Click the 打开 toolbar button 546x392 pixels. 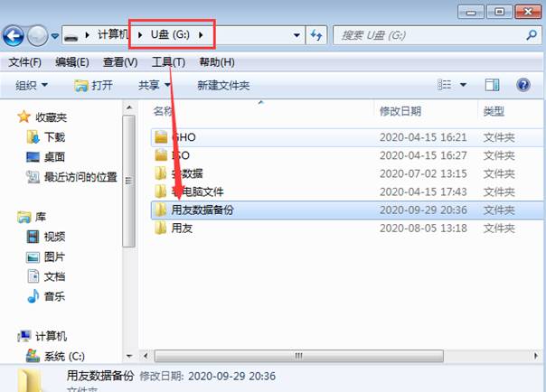[93, 85]
